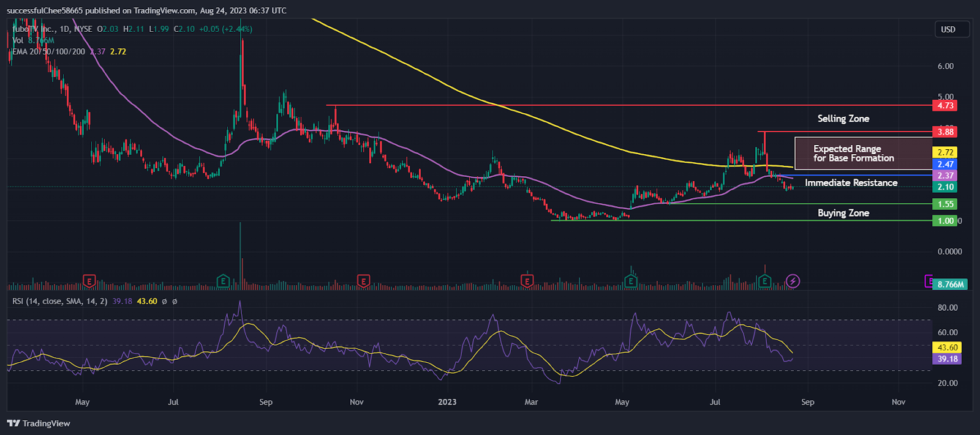Select the Expected Range for Base Formation box
The width and height of the screenshot is (980, 435).
863,153
